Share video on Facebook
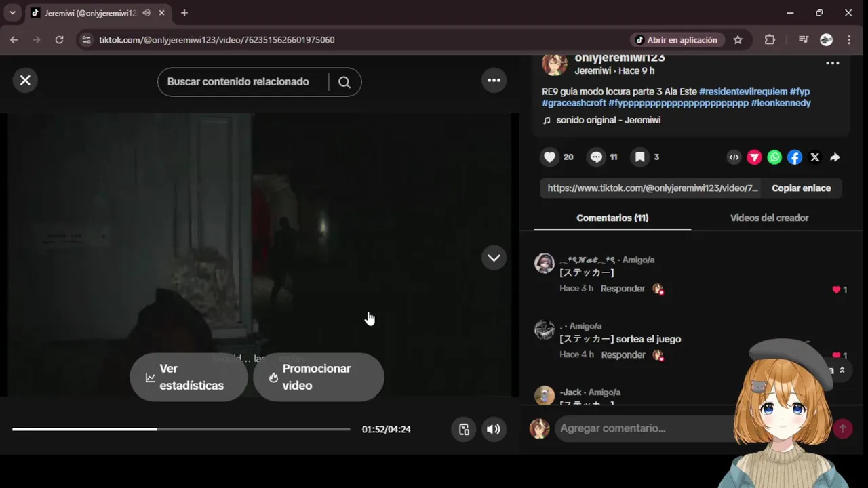The width and height of the screenshot is (868, 488). tap(795, 157)
